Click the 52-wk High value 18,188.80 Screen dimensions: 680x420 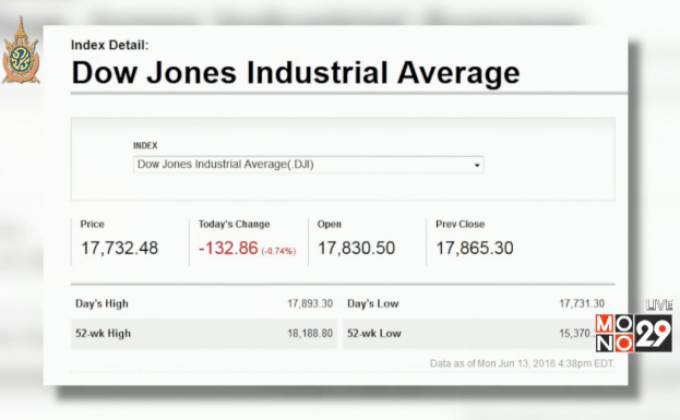click(310, 333)
